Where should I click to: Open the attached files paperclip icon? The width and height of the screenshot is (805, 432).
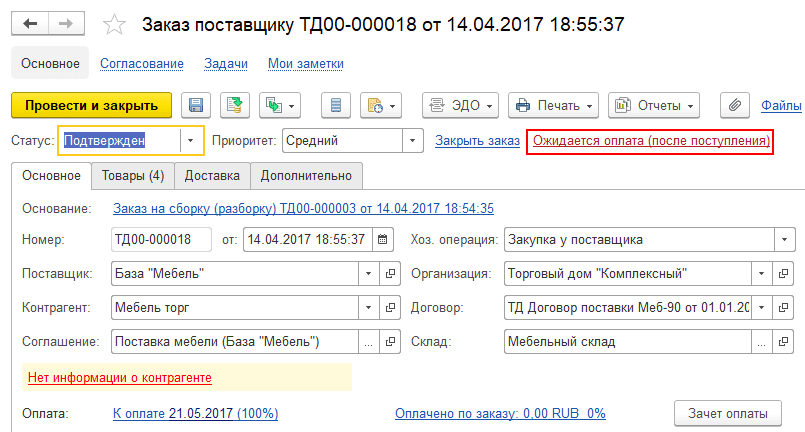[735, 105]
